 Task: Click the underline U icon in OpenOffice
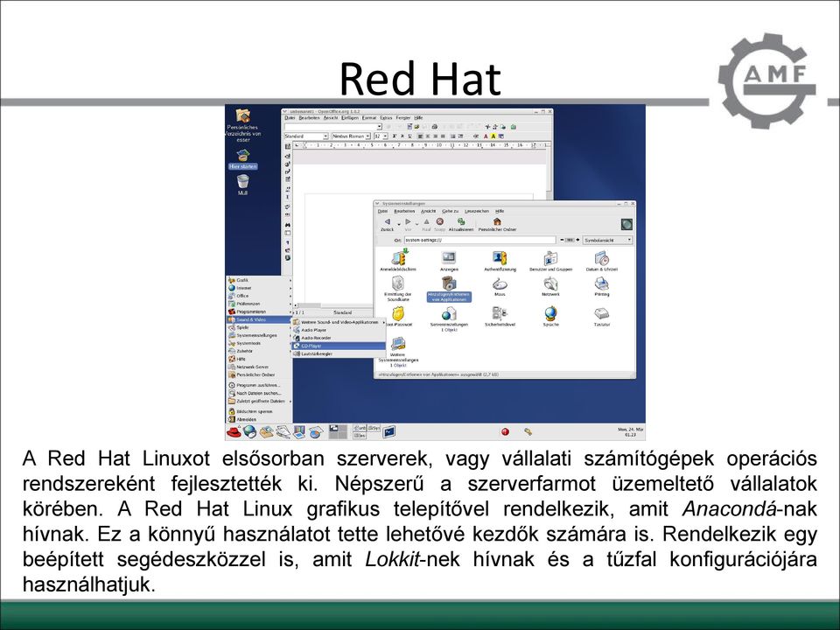(409, 136)
